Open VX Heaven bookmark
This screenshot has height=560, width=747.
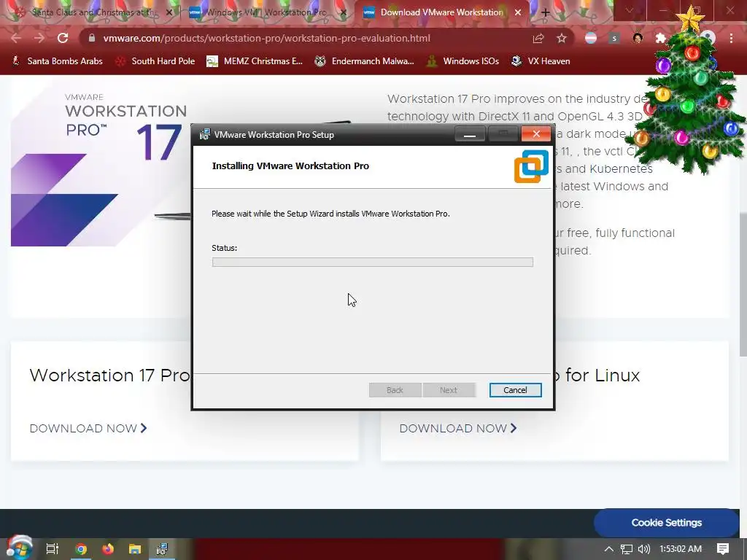[x=541, y=61]
